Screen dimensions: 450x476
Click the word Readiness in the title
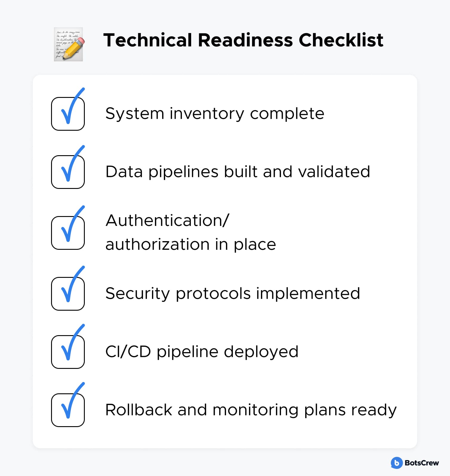tap(245, 40)
